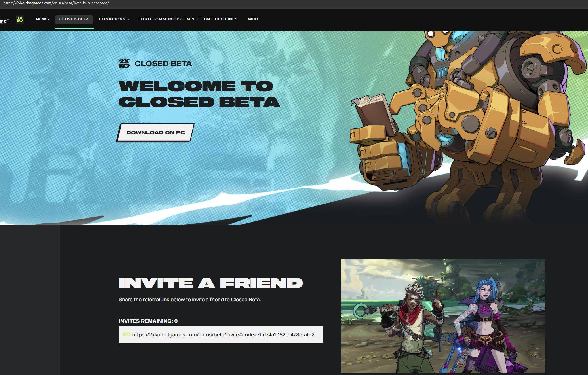Click the green 2XKO logo icon in navbar
Viewport: 588px width, 375px height.
pos(20,19)
